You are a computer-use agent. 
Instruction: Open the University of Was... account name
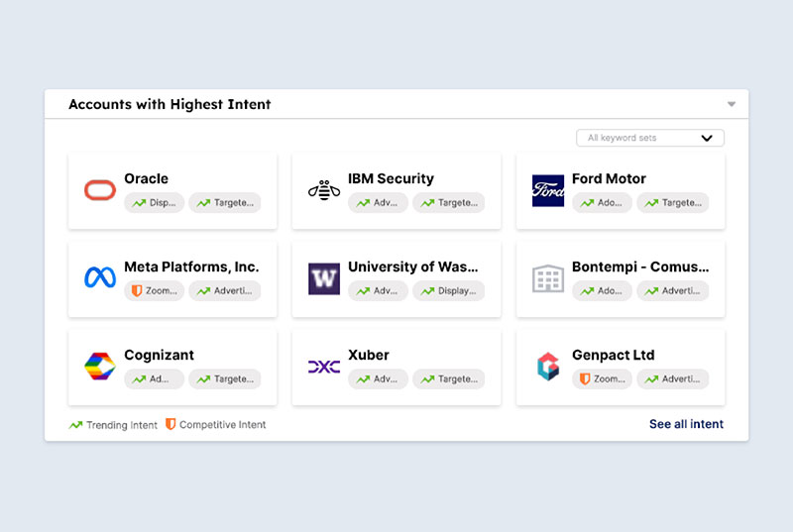(x=412, y=266)
